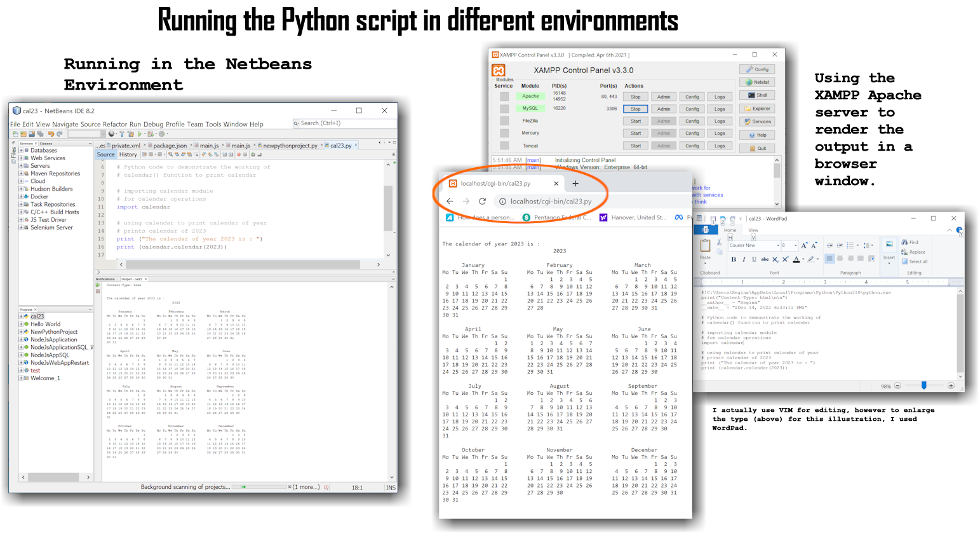Switch NetBeans editor to History view
The image size is (980, 534).
pos(128,154)
